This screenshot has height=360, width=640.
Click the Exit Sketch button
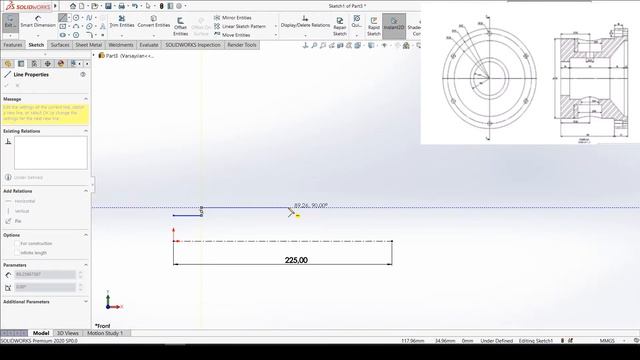pyautogui.click(x=10, y=22)
